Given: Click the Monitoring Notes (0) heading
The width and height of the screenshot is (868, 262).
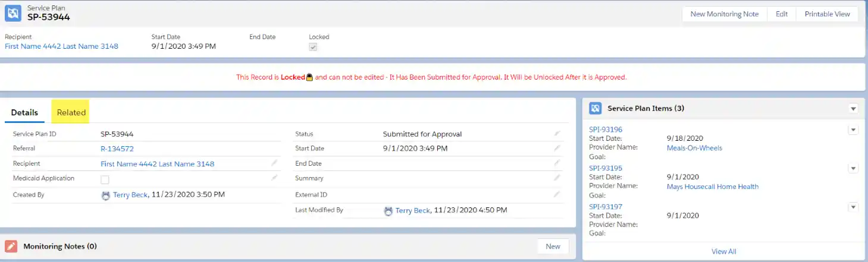Looking at the screenshot, I should pyautogui.click(x=60, y=247).
